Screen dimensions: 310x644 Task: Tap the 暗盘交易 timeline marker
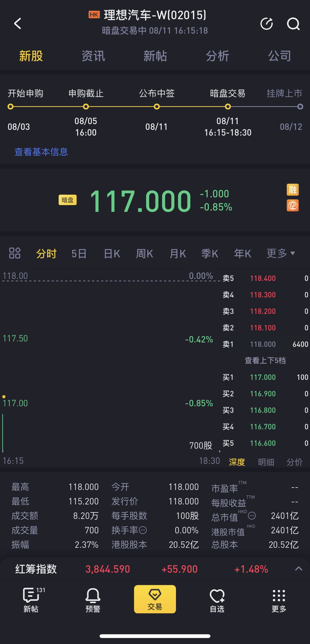click(x=228, y=107)
